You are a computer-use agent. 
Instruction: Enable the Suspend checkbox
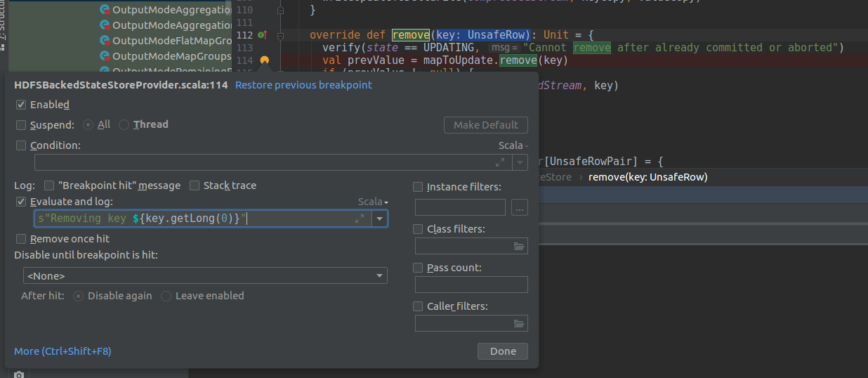pyautogui.click(x=21, y=125)
